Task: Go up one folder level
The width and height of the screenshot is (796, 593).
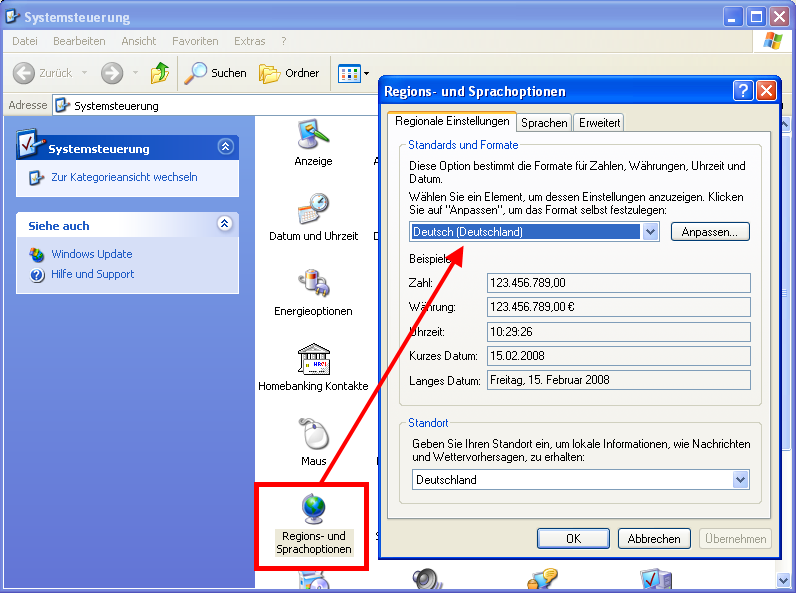Action: pyautogui.click(x=159, y=73)
